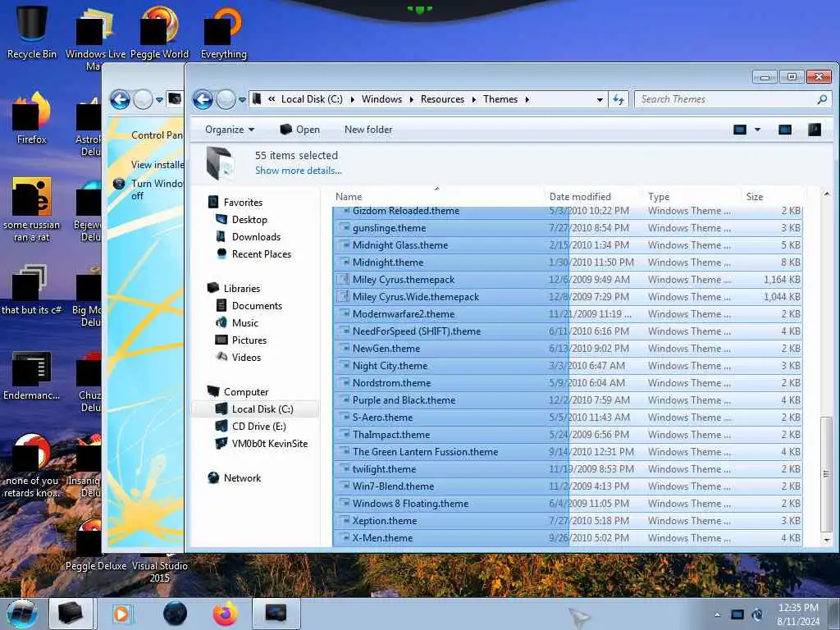The height and width of the screenshot is (630, 840).
Task: Create a New folder
Action: (368, 130)
